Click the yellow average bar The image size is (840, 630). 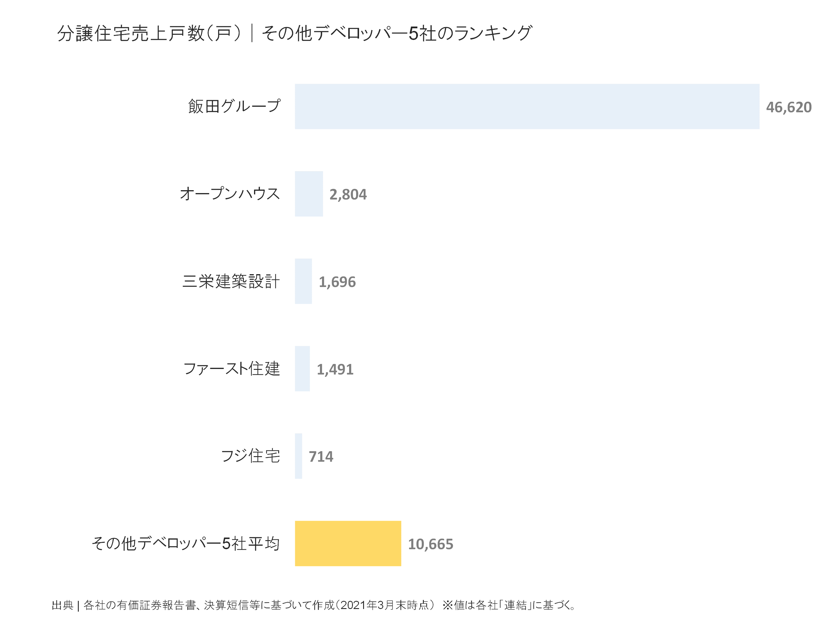pos(348,543)
